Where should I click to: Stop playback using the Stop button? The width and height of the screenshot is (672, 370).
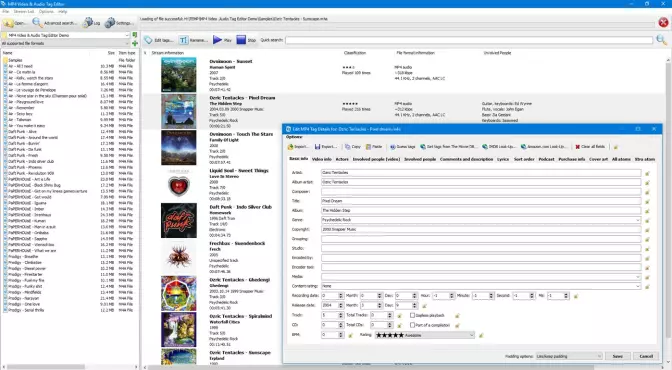(x=246, y=40)
